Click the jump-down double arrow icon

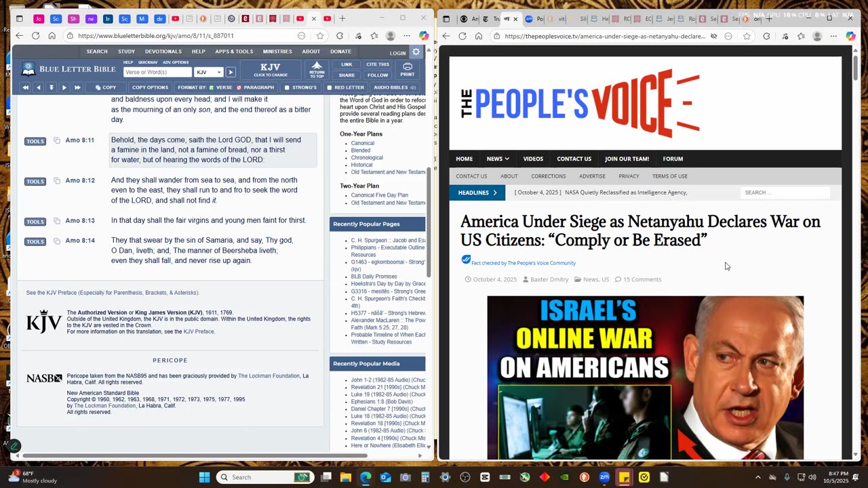pos(51,87)
